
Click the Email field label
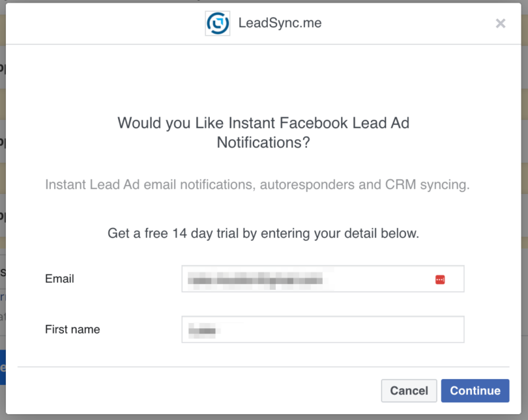[59, 279]
